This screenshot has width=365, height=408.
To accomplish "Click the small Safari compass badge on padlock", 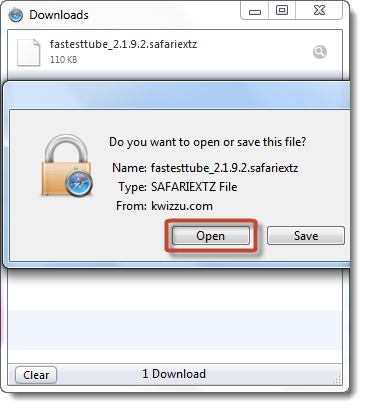I will (x=79, y=183).
